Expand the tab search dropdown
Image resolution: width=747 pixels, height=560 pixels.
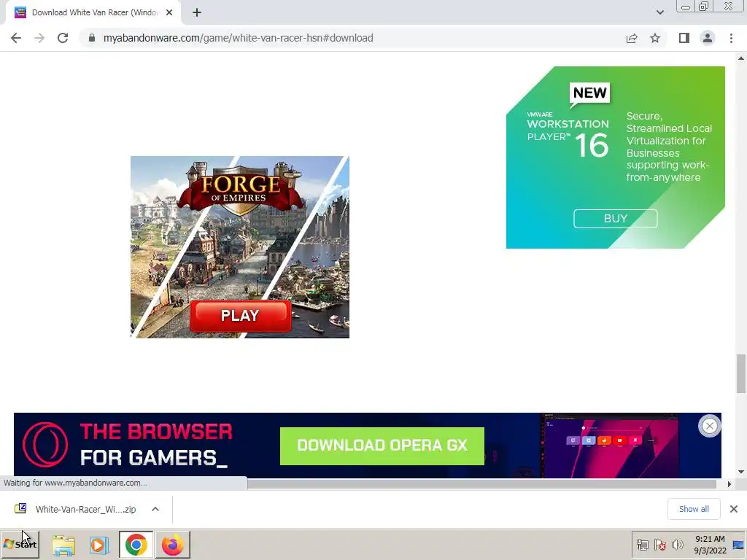click(x=659, y=12)
